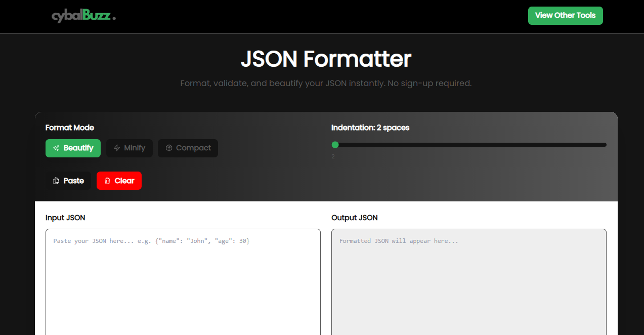This screenshot has width=644, height=335.
Task: Click the Format Mode section heading
Action: (x=69, y=128)
